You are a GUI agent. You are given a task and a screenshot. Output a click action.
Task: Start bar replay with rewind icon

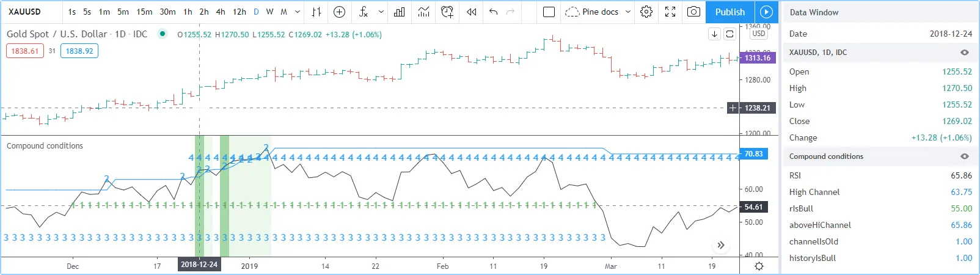click(471, 12)
